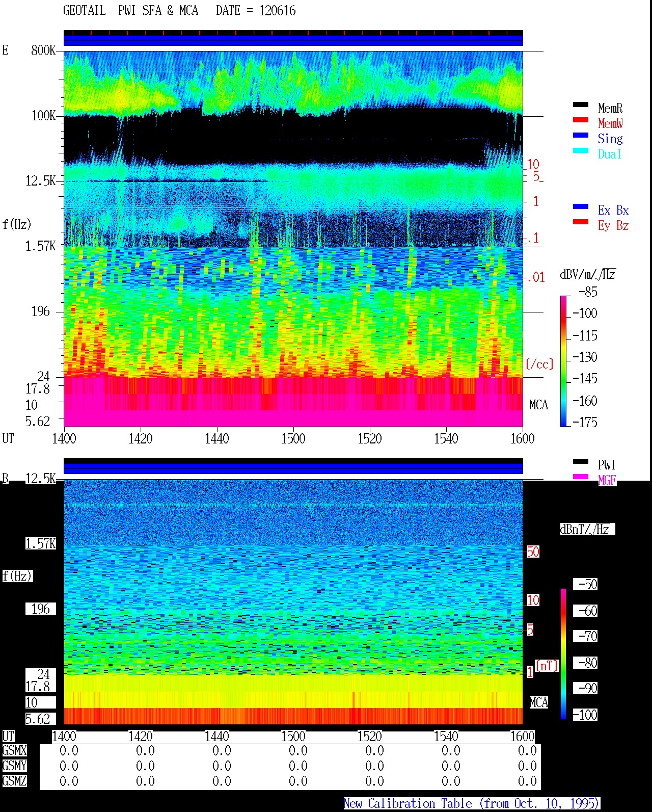Click the magenta MGF legend swatch
This screenshot has width=652, height=812.
(x=581, y=477)
